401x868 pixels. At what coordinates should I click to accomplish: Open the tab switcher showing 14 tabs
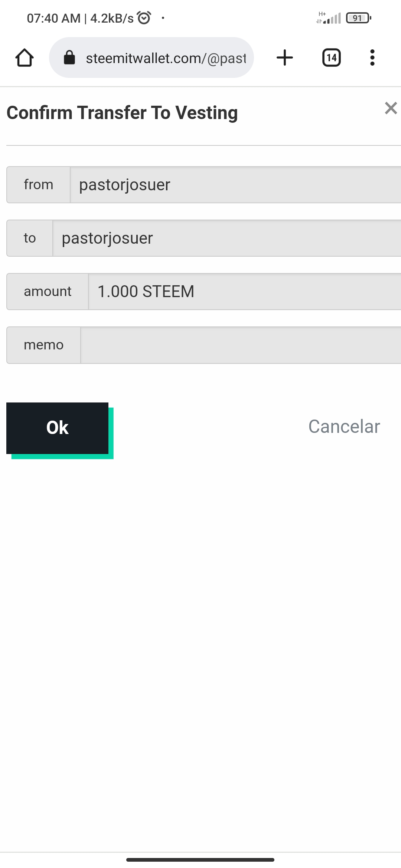click(x=331, y=58)
